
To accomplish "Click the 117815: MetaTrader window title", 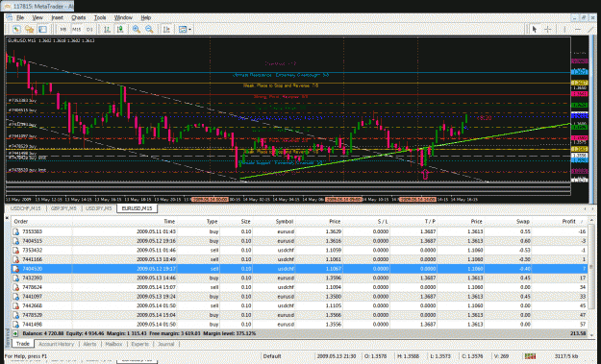I will pos(42,6).
